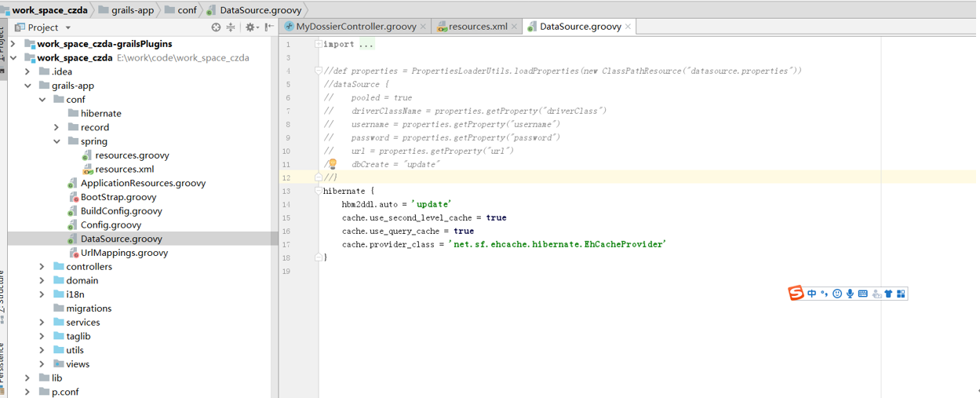Switch to the MyDossierController.groovy tab
The width and height of the screenshot is (980, 398).
point(355,26)
